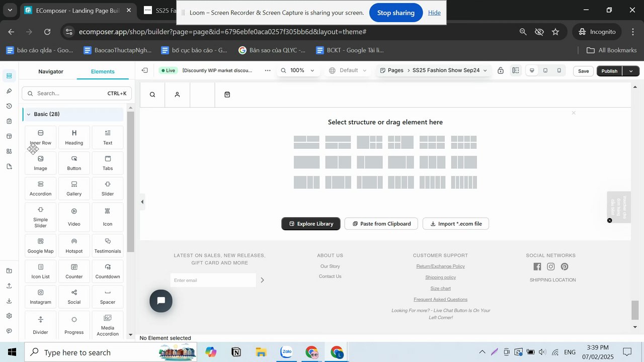Viewport: 644px width, 362px height.
Task: Open the history icon in left sidebar
Action: [x=9, y=106]
